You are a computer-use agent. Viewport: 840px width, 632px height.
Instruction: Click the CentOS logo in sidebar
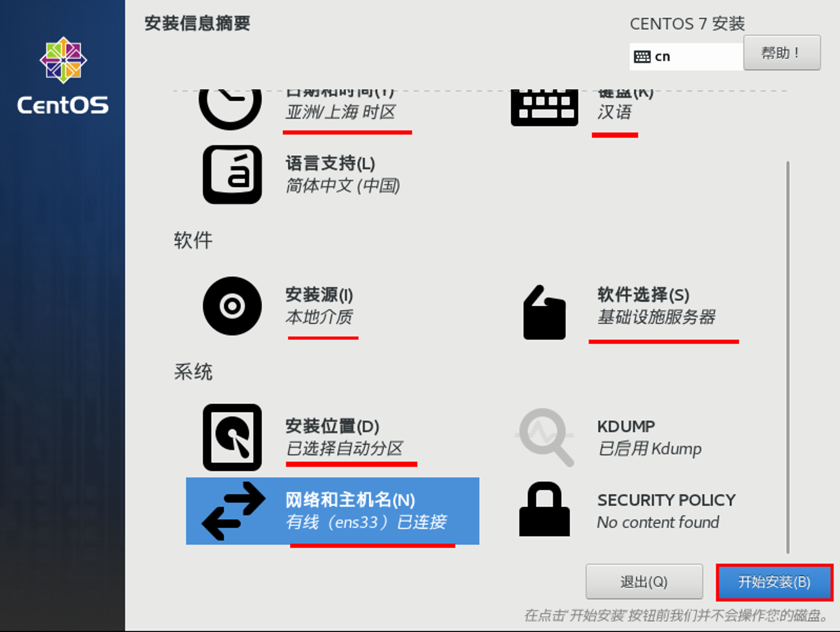point(63,76)
